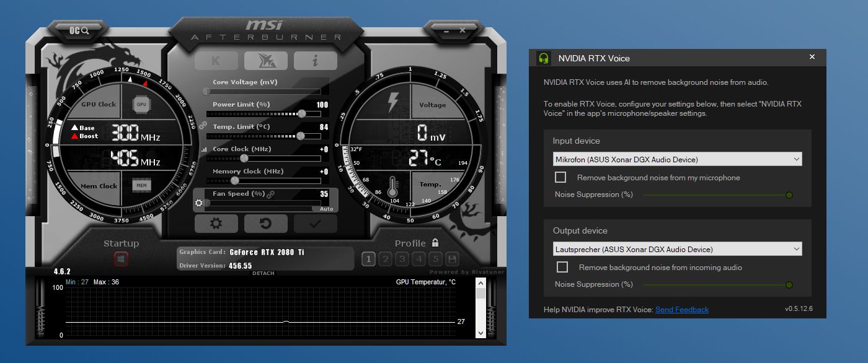The height and width of the screenshot is (363, 868).
Task: Close the MSI Afterburner window
Action: click(x=463, y=29)
